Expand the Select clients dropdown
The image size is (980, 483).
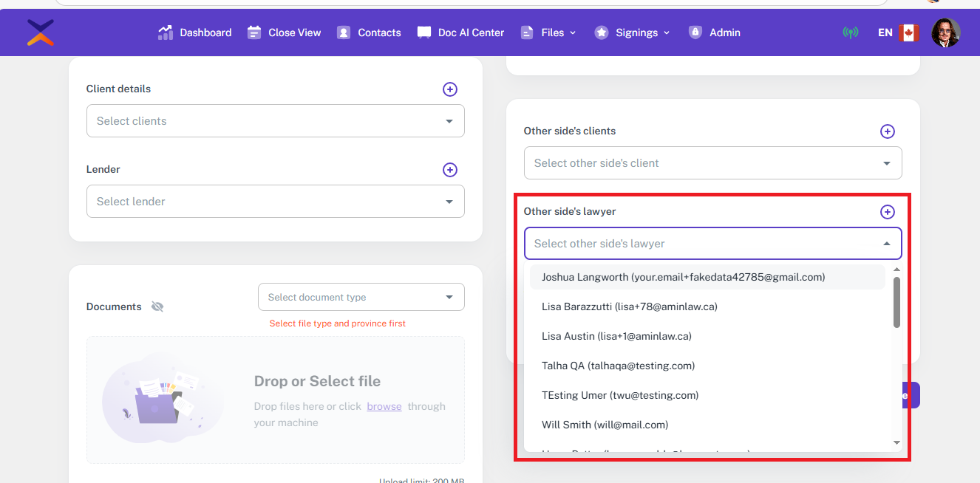275,121
